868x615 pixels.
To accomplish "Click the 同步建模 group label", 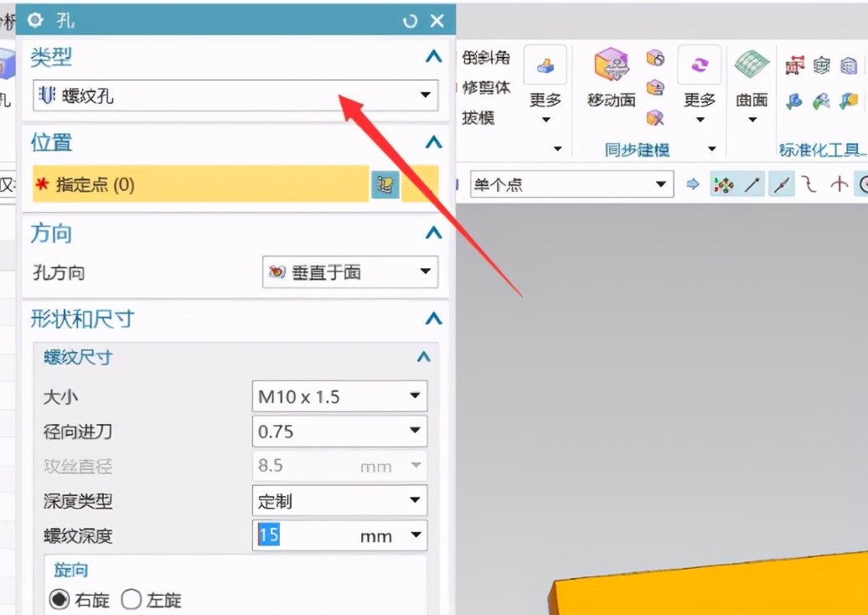I will point(637,149).
